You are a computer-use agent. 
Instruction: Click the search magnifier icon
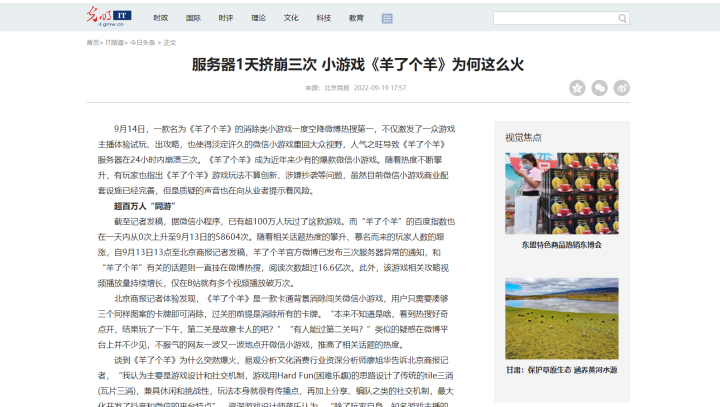tap(622, 18)
